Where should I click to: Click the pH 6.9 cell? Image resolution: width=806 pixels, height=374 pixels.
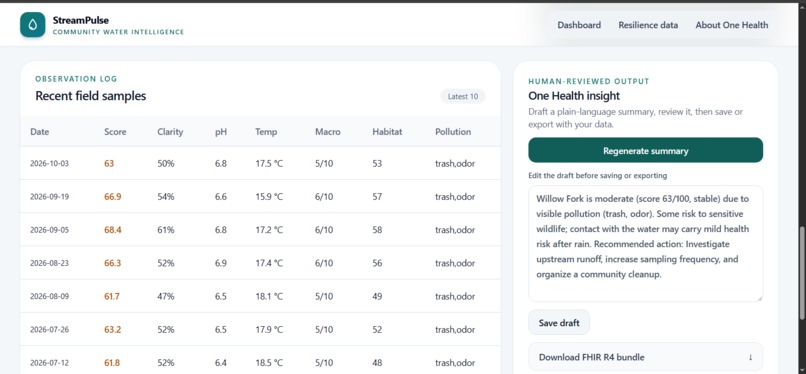point(221,263)
